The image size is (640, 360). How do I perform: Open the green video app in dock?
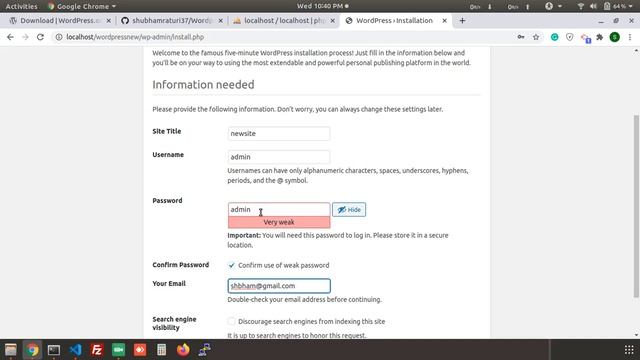click(x=118, y=350)
